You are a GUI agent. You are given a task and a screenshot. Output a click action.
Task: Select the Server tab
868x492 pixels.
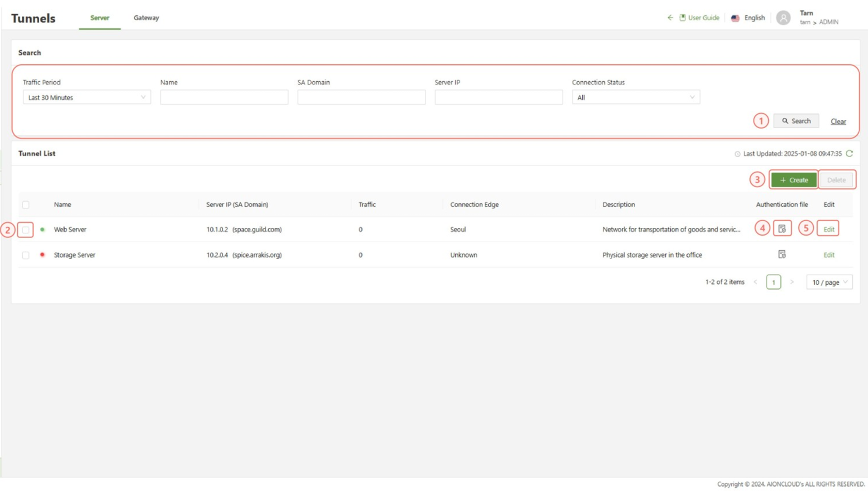[x=100, y=18]
